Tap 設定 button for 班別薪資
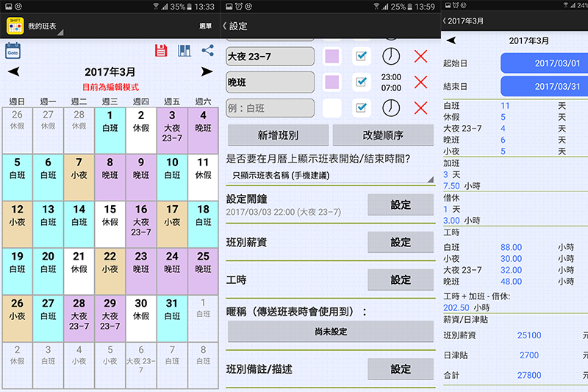The image size is (588, 392). [x=401, y=242]
